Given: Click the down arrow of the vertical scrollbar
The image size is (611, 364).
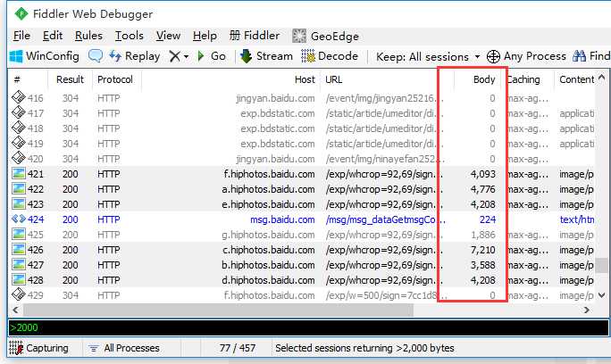Looking at the screenshot, I should click(602, 295).
